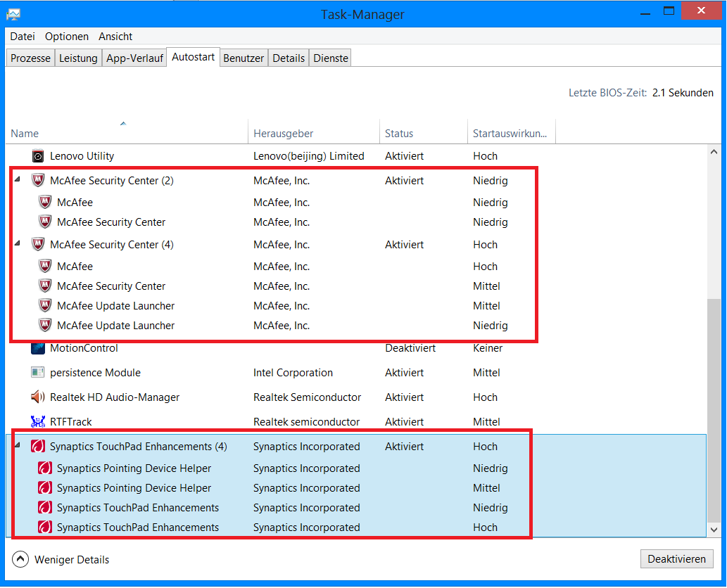Open the Ansicht menu

[x=115, y=36]
